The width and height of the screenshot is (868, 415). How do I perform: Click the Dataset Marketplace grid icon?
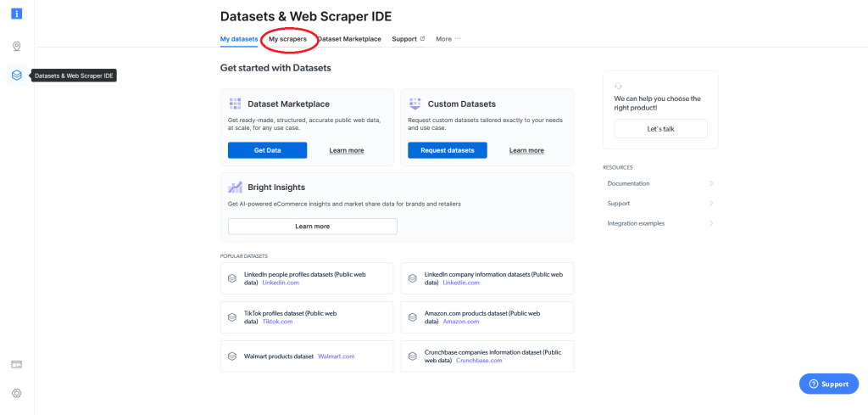(x=235, y=104)
